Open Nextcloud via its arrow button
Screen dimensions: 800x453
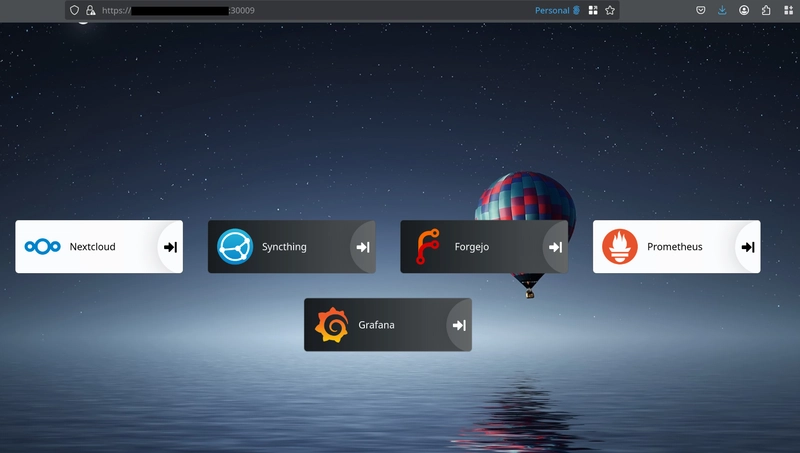pyautogui.click(x=170, y=247)
